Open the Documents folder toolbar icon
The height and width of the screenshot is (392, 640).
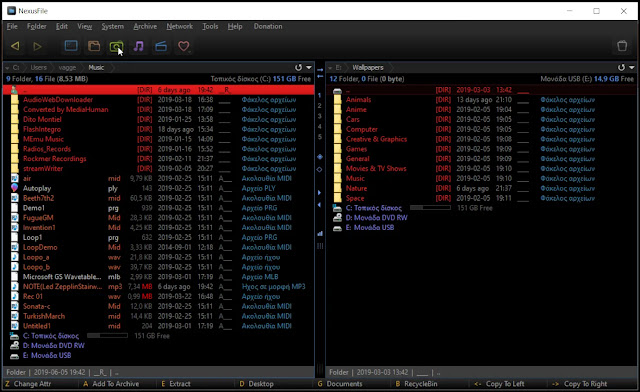(94, 46)
